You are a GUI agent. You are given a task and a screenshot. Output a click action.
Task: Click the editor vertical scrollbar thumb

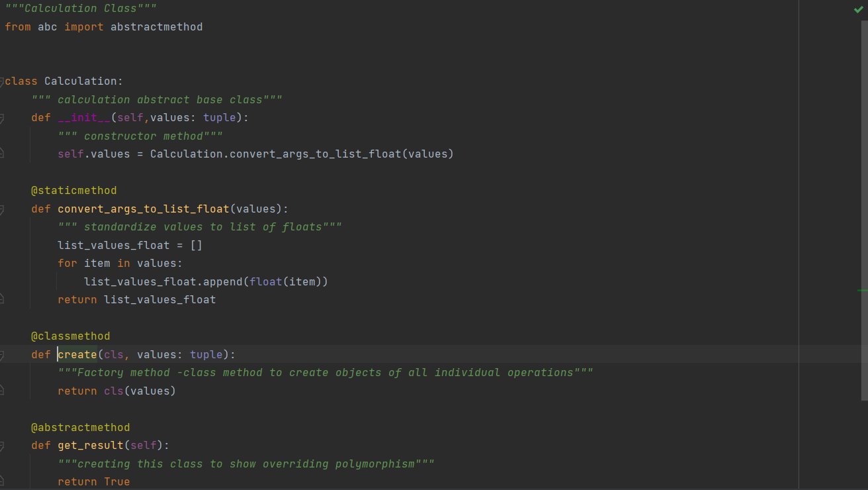[x=865, y=210]
